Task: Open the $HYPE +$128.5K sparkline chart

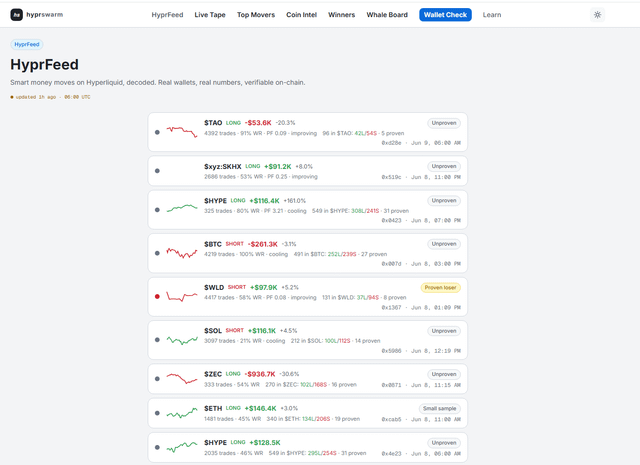Action: pos(182,447)
